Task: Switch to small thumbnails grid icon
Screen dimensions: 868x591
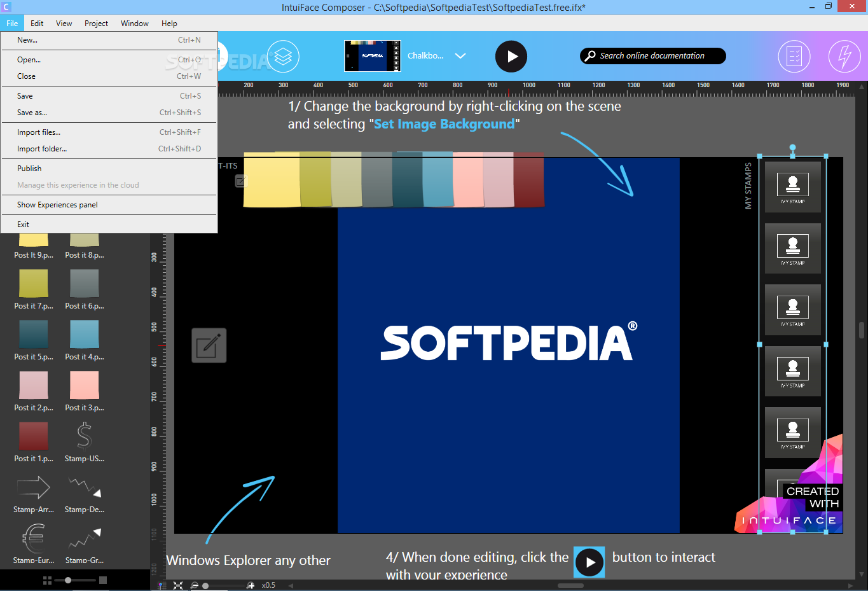Action: click(47, 580)
